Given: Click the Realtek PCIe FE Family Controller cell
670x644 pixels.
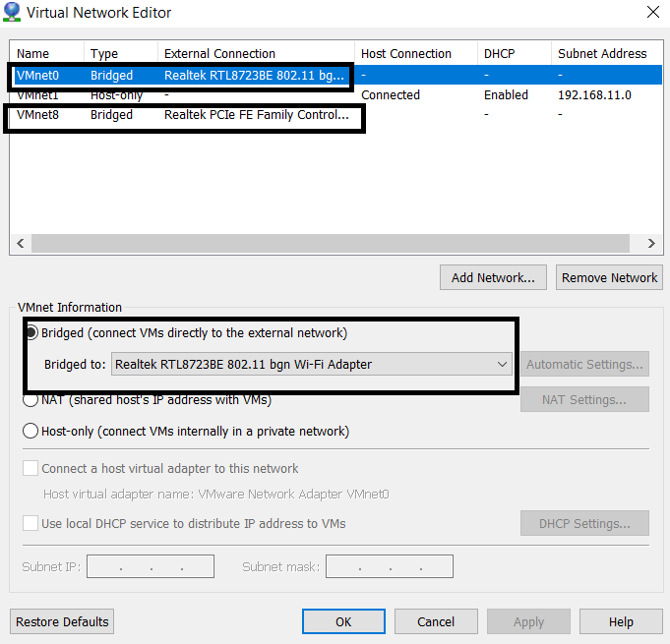Looking at the screenshot, I should click(x=257, y=114).
